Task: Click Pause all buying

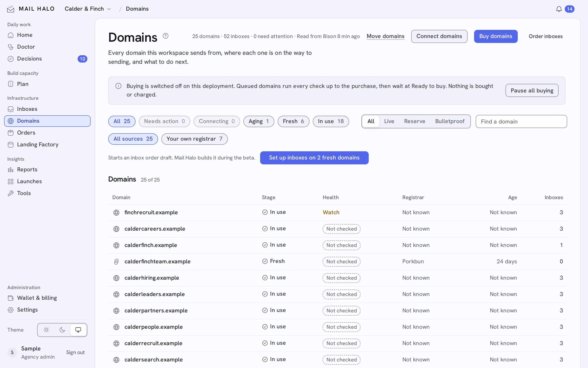Action: click(532, 91)
